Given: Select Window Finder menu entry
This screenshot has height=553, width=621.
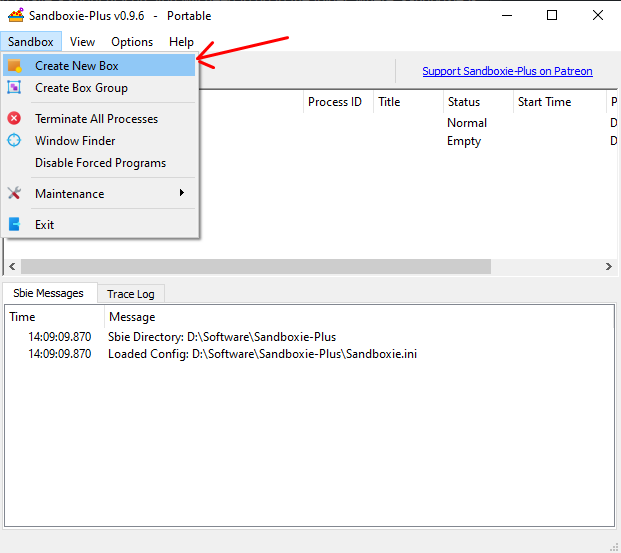Looking at the screenshot, I should click(99, 141).
